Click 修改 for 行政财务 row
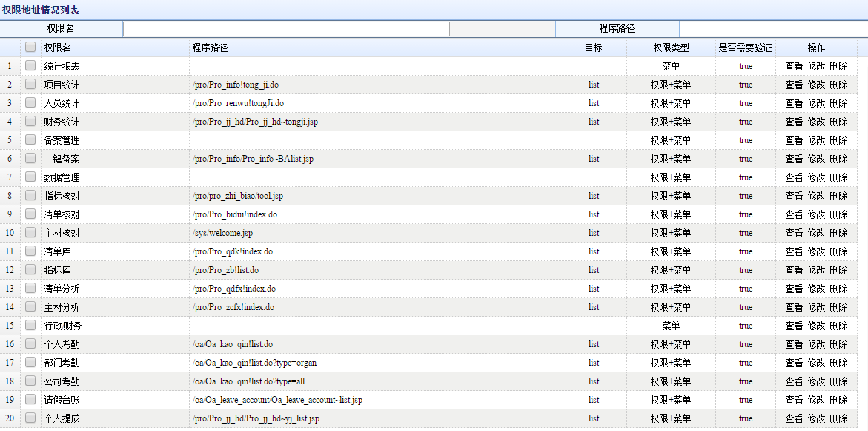The image size is (868, 431). click(816, 326)
